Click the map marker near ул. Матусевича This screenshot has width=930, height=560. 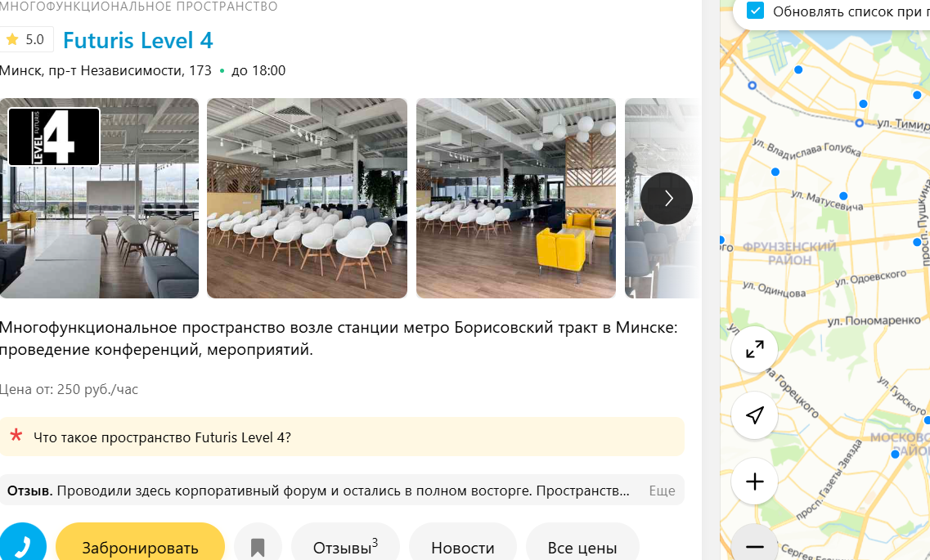843,195
